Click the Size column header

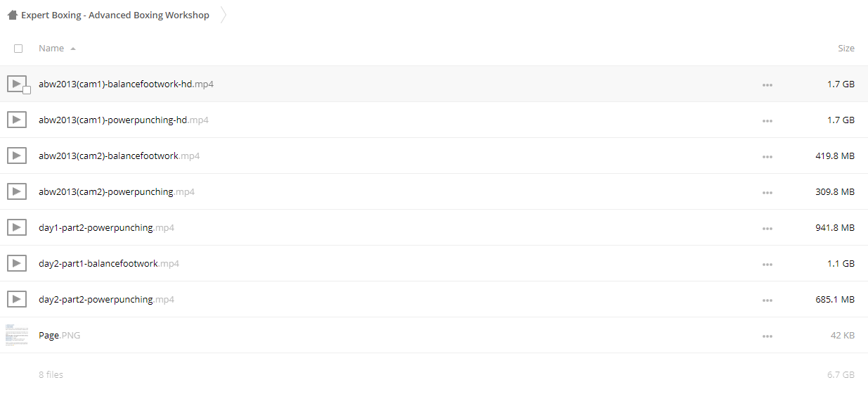(846, 49)
